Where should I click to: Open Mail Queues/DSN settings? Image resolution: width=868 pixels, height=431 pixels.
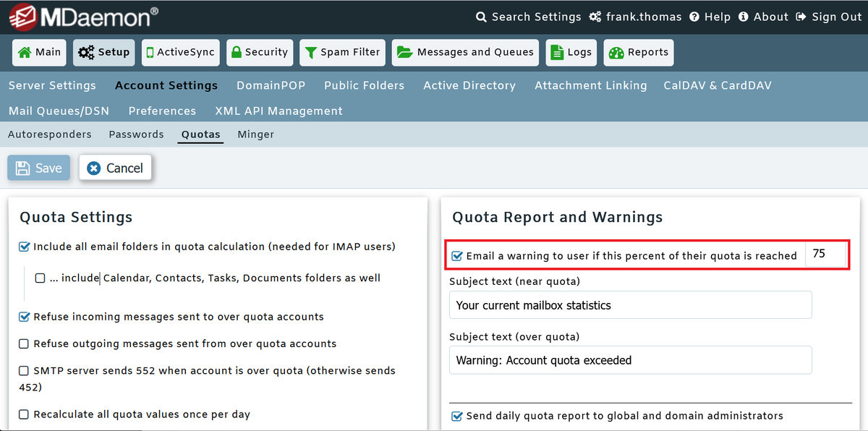coord(59,111)
